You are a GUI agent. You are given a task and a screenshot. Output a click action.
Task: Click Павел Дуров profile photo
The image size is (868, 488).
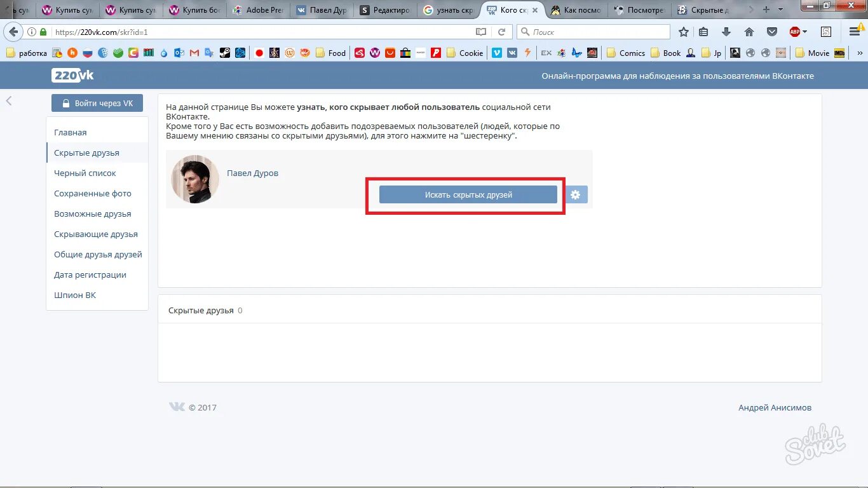pos(195,179)
